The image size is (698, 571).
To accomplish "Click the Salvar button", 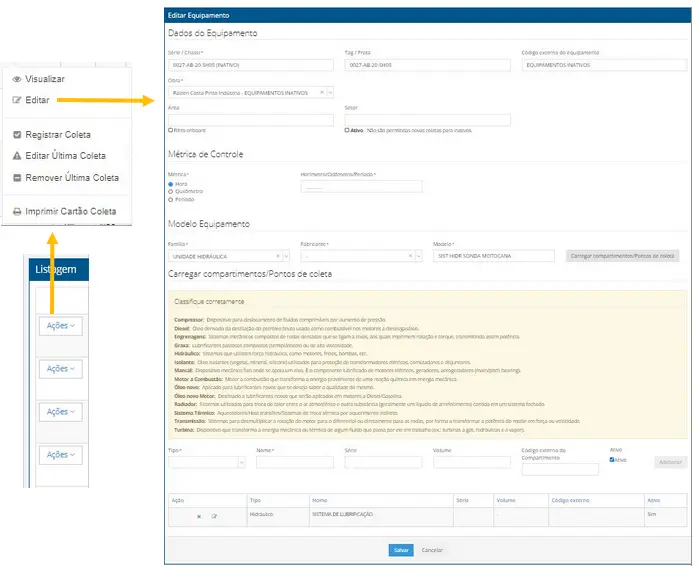I will 401,551.
